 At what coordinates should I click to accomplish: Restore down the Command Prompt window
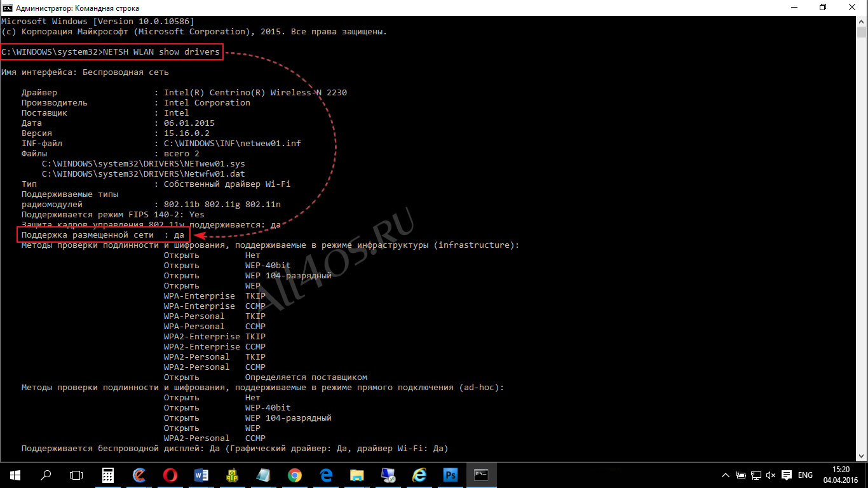tap(823, 8)
